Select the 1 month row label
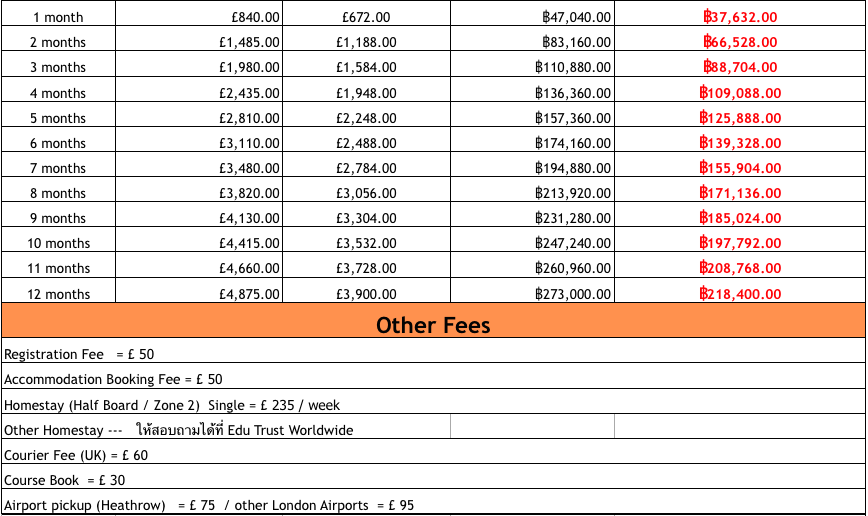Screen dimensions: 868x516 58,17
